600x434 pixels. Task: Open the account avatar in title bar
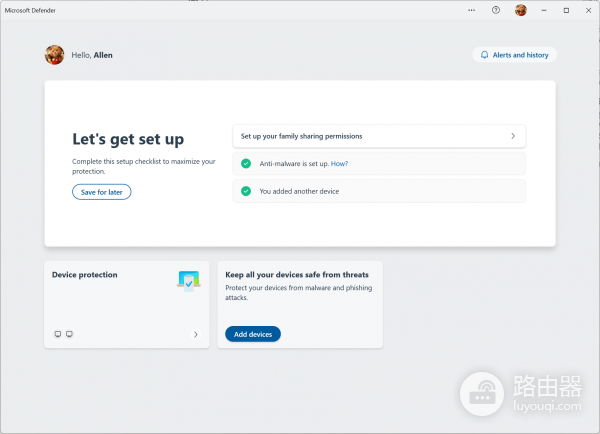521,10
